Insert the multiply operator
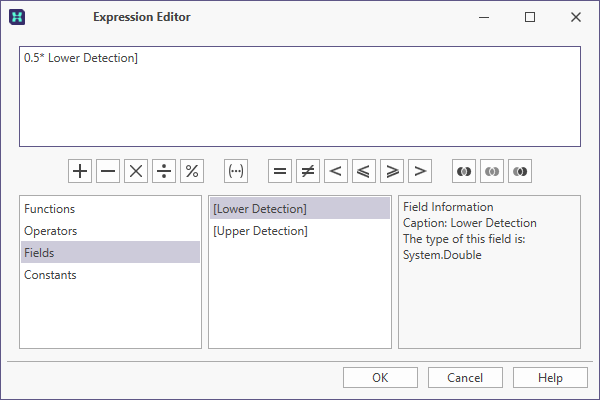600x400 pixels. tap(136, 171)
